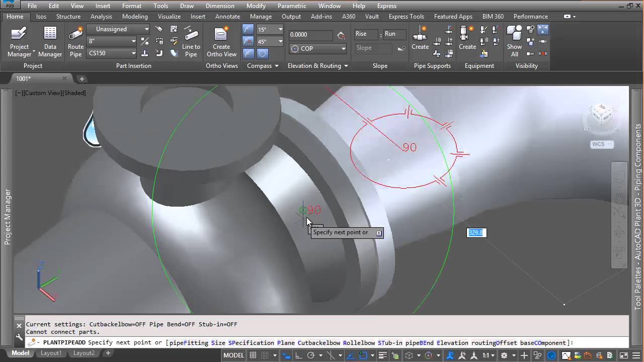Open the Data Manager tool
This screenshot has width=644, height=362.
click(50, 42)
